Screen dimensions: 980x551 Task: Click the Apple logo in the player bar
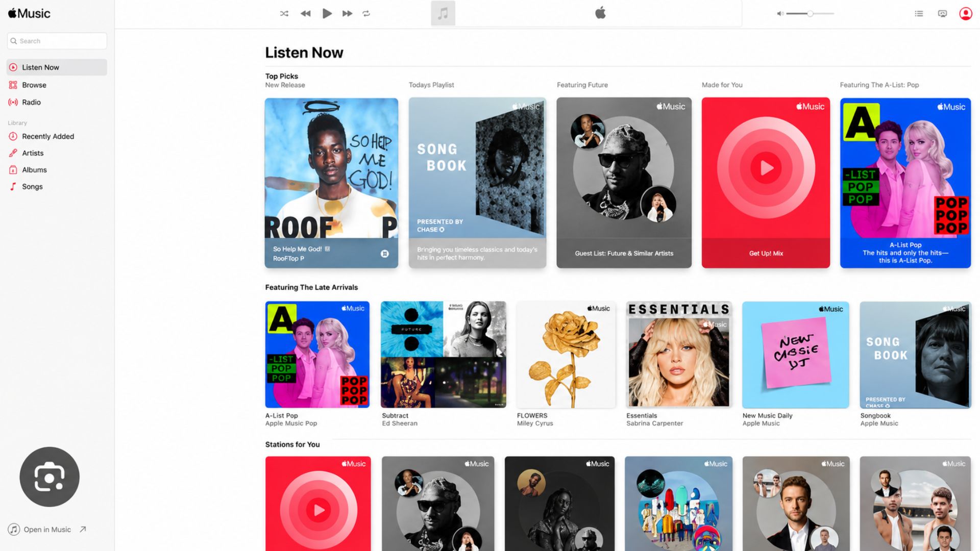[600, 13]
